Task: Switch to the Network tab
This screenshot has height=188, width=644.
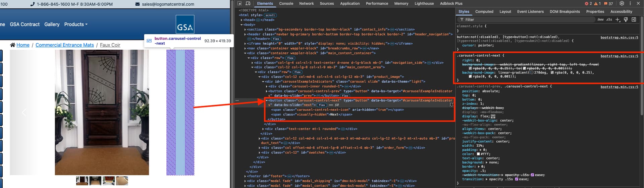Action: tap(307, 3)
